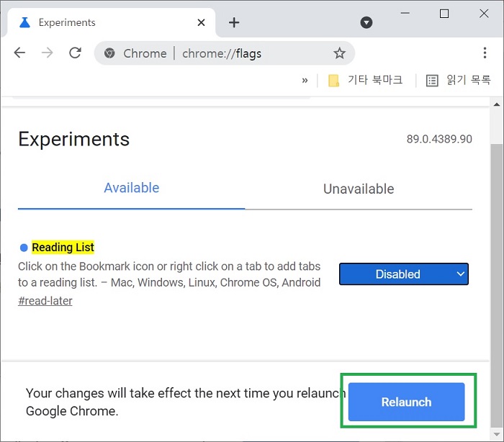Reload the chrome://flags page
The height and width of the screenshot is (442, 504).
click(x=75, y=53)
